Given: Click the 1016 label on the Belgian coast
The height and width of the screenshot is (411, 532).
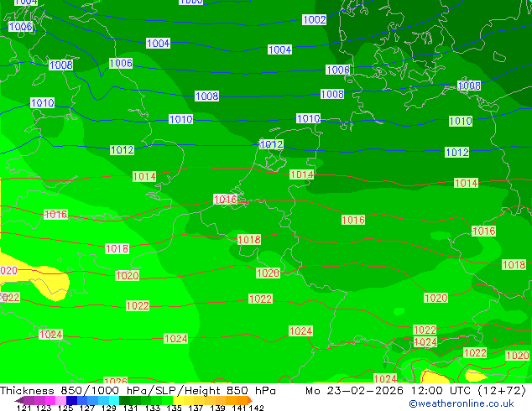Looking at the screenshot, I should point(225,199).
